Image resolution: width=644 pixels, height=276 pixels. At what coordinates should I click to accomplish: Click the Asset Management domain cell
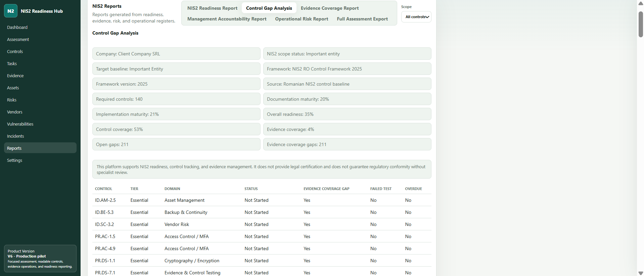click(184, 200)
